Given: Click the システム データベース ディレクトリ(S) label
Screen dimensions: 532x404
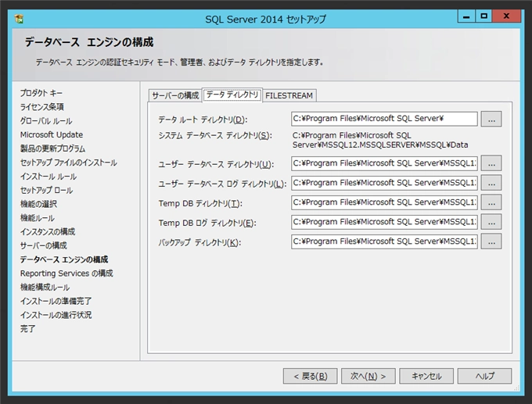Looking at the screenshot, I should [x=215, y=135].
